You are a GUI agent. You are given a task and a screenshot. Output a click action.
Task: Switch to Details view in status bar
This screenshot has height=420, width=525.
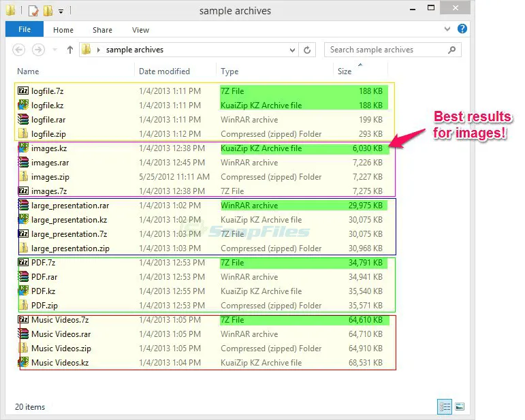pyautogui.click(x=445, y=407)
